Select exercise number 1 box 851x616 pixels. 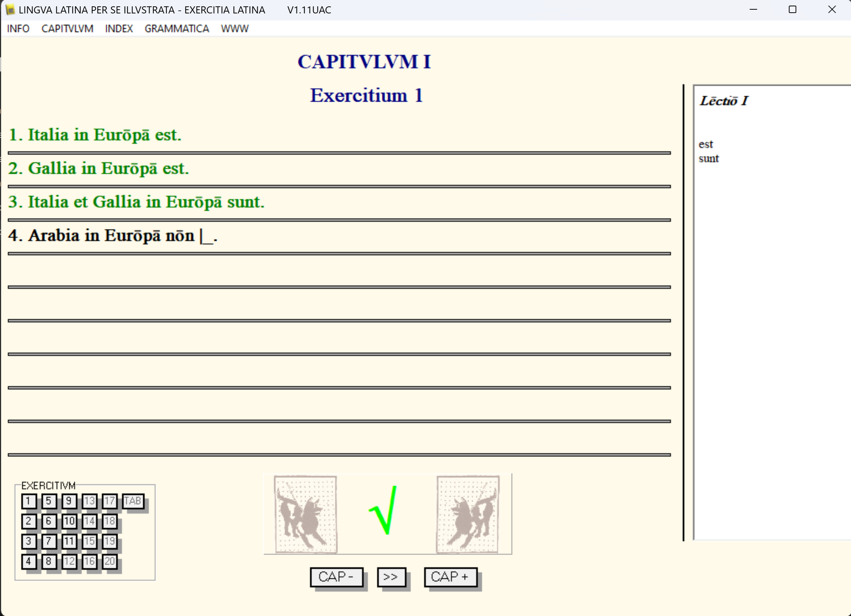[x=28, y=501]
